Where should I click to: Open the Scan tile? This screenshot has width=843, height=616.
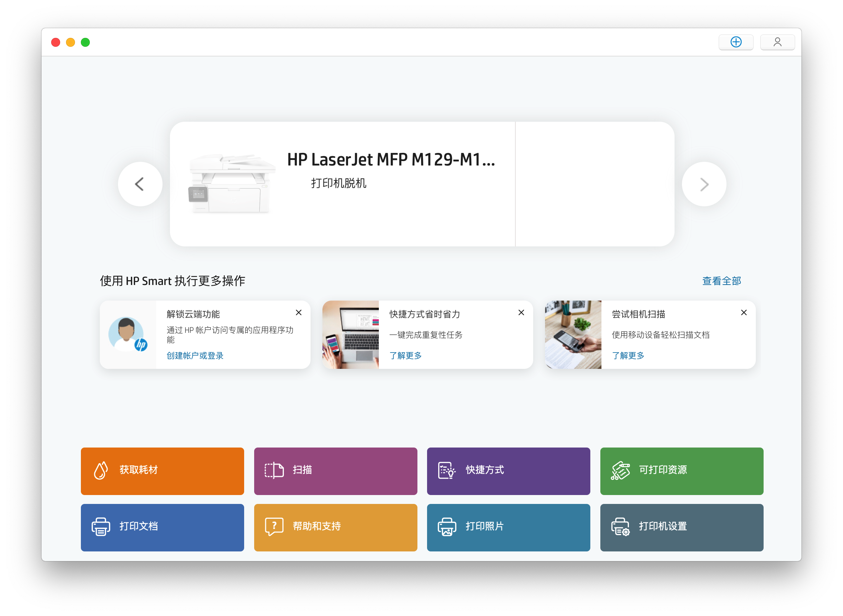[x=335, y=471]
